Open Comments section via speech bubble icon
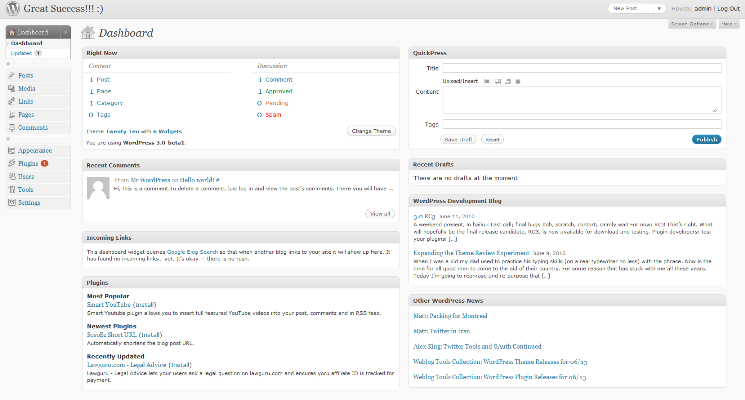The image size is (745, 400). [11, 127]
